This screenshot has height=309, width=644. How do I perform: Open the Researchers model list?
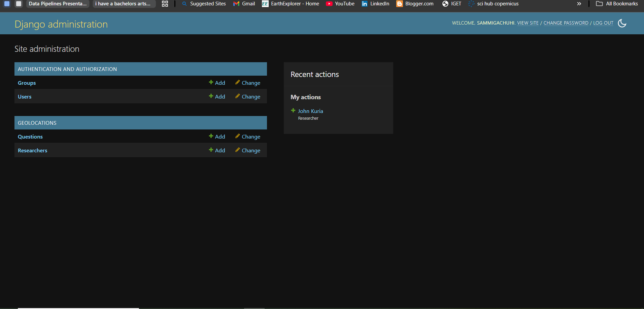tap(32, 151)
